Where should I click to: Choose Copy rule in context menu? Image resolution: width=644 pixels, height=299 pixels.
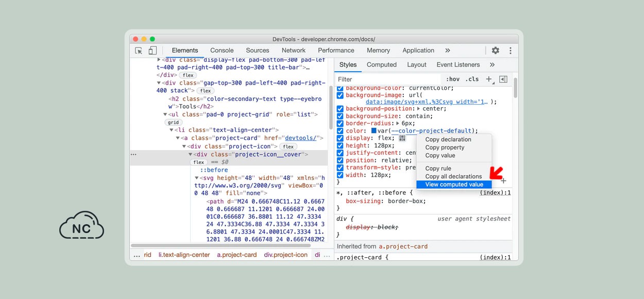tap(454, 169)
